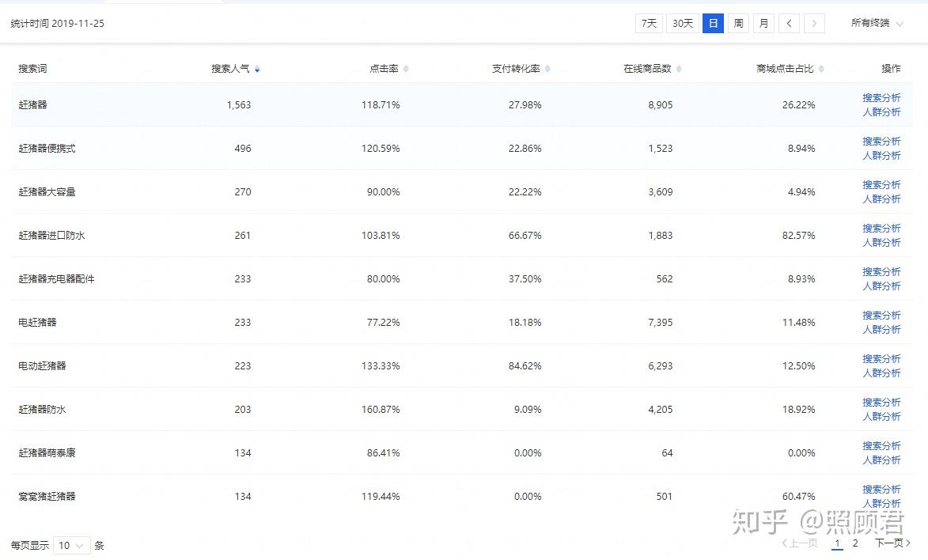Go to next date arrow button
Screen dimensions: 928x560
(814, 23)
